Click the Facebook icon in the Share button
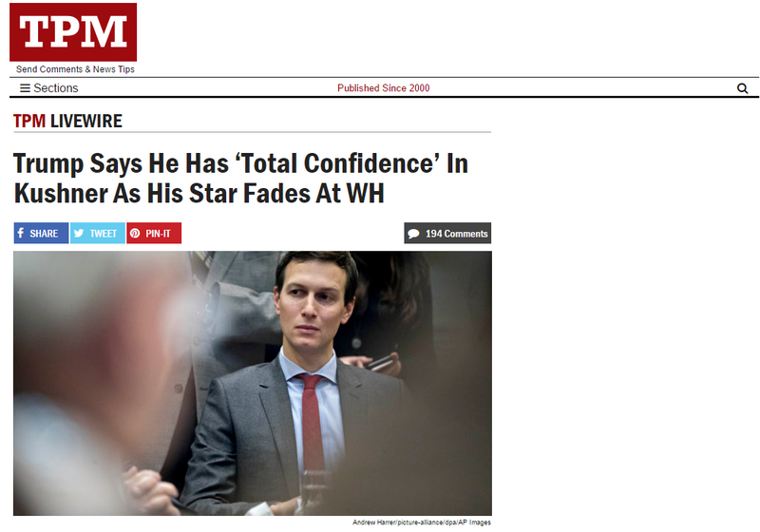The height and width of the screenshot is (532, 760). tap(21, 233)
